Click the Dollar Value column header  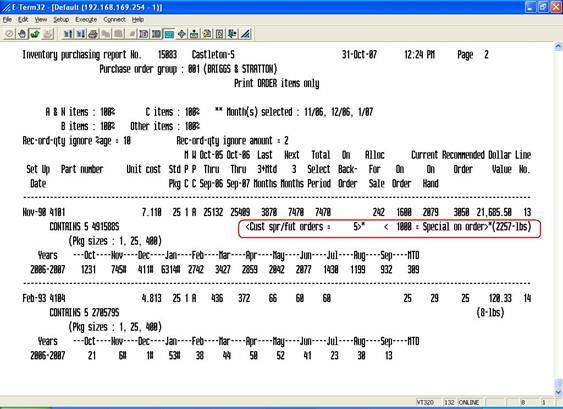(501, 162)
